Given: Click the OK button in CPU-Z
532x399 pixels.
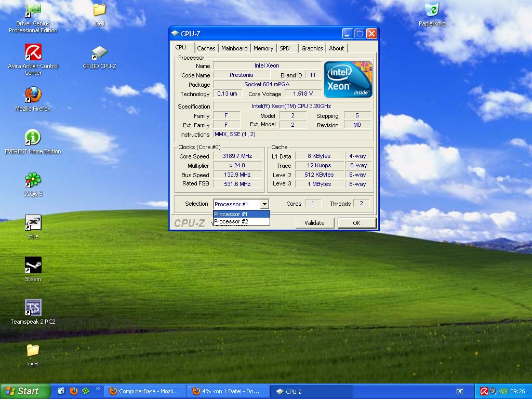Looking at the screenshot, I should [x=356, y=223].
